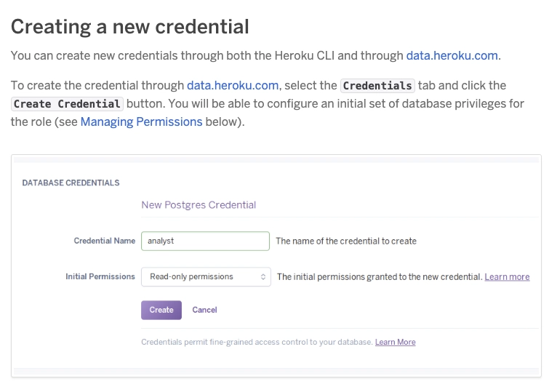Open Learn More link below Create button
Viewport: 557px width, 392px height.
pyautogui.click(x=396, y=342)
